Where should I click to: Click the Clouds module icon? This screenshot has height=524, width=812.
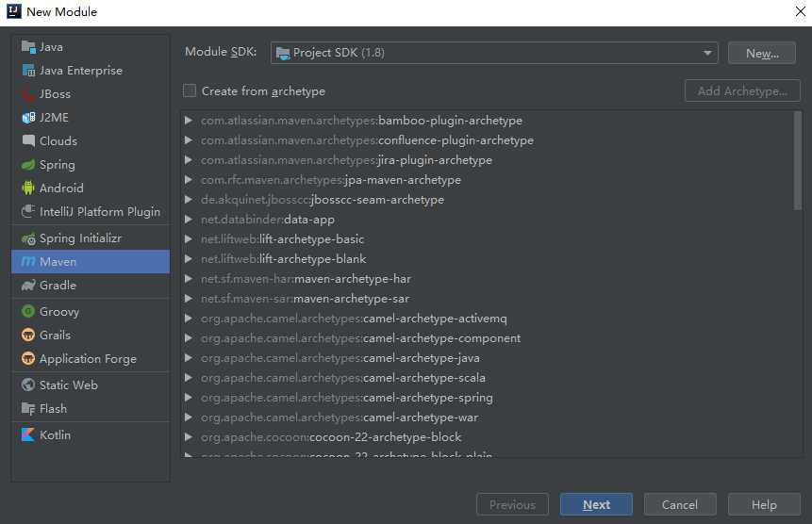coord(27,141)
